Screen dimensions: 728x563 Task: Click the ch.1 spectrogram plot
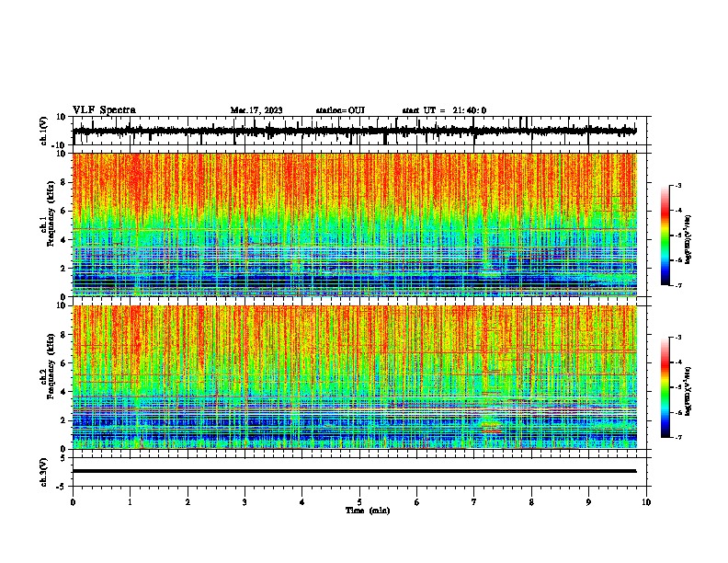pos(355,224)
